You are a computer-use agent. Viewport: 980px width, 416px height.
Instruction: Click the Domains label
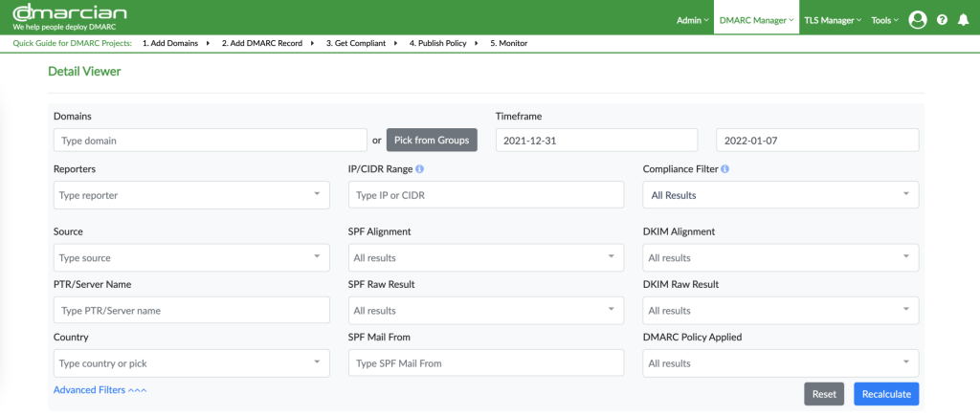(x=73, y=116)
